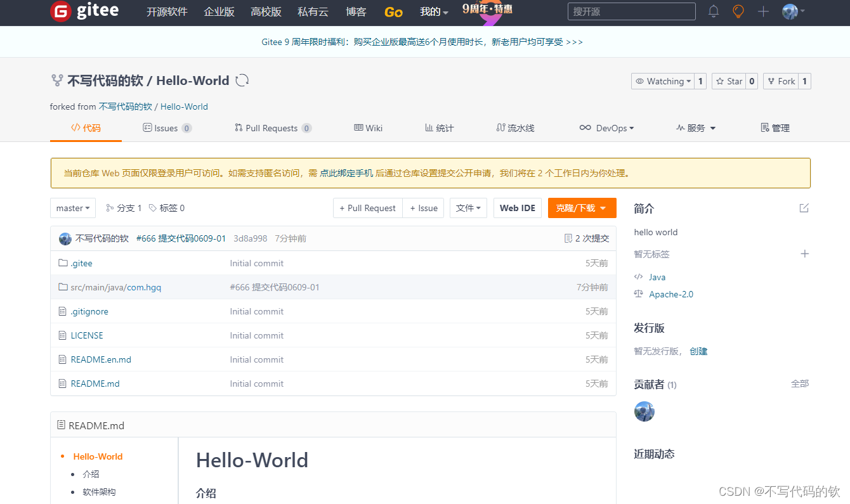
Task: Click the + Issue button
Action: [424, 208]
